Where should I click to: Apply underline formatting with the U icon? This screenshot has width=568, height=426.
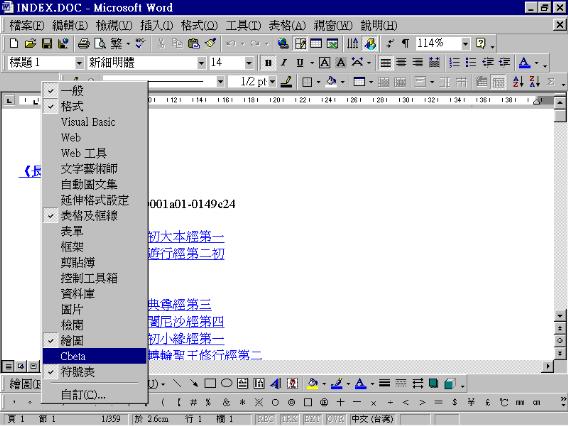[300, 63]
